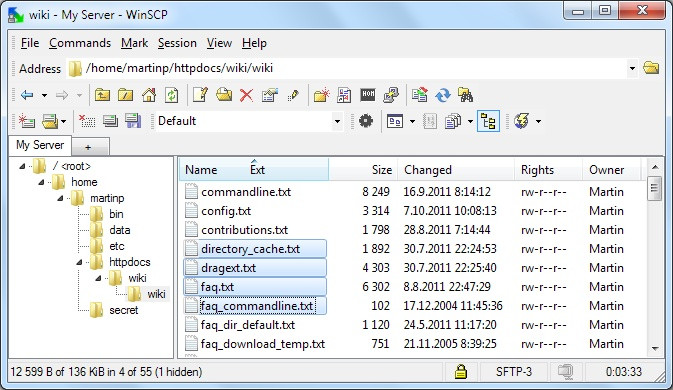
Task: Expand the Address path dropdown arrow
Action: [x=632, y=68]
